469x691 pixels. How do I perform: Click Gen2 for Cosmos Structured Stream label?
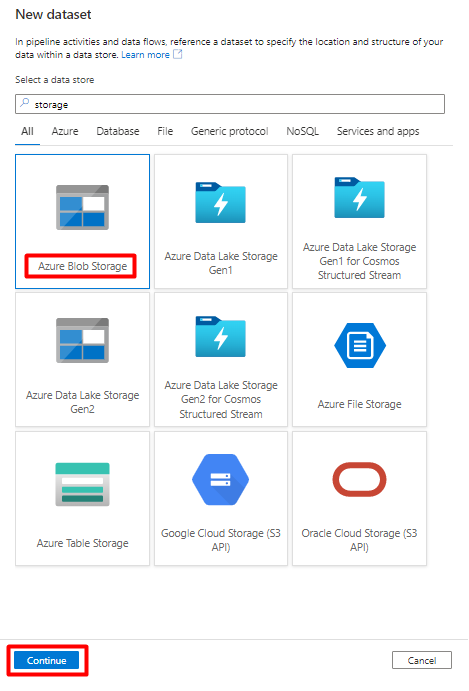point(221,400)
